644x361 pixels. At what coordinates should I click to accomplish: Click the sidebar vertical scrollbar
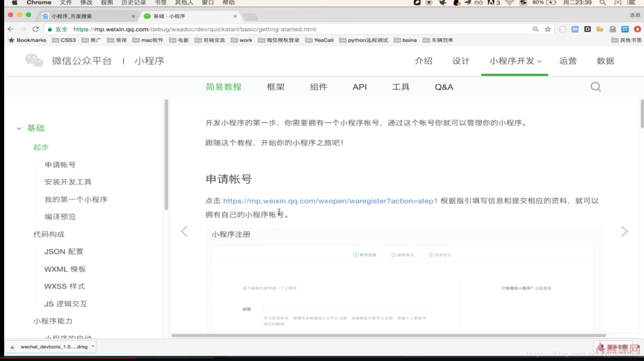point(166,155)
